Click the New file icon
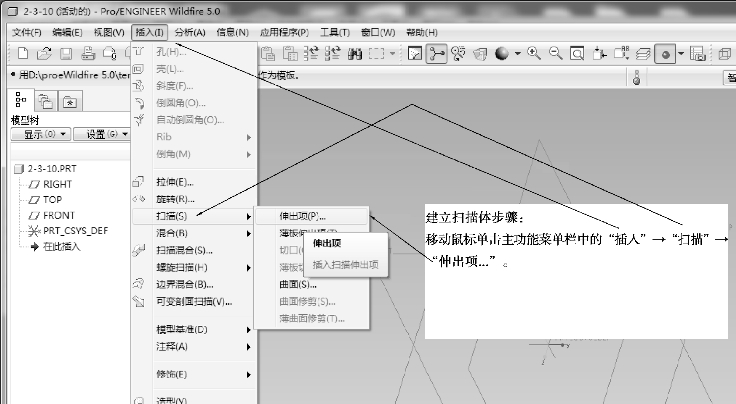The width and height of the screenshot is (736, 404). (x=23, y=53)
